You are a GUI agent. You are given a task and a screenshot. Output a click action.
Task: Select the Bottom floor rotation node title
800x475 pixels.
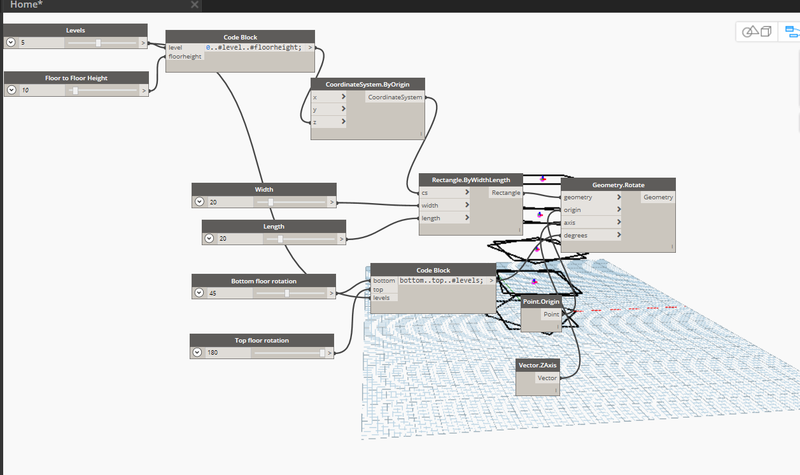pyautogui.click(x=263, y=281)
